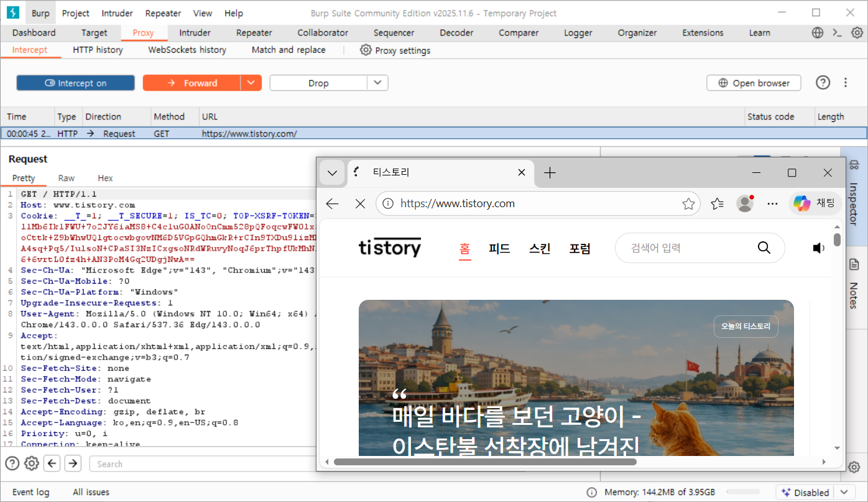The width and height of the screenshot is (868, 502).
Task: Click the help icon beside request search
Action: click(x=12, y=463)
